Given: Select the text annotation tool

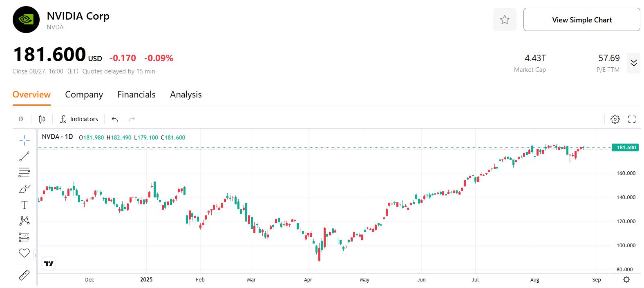Looking at the screenshot, I should pos(24,205).
